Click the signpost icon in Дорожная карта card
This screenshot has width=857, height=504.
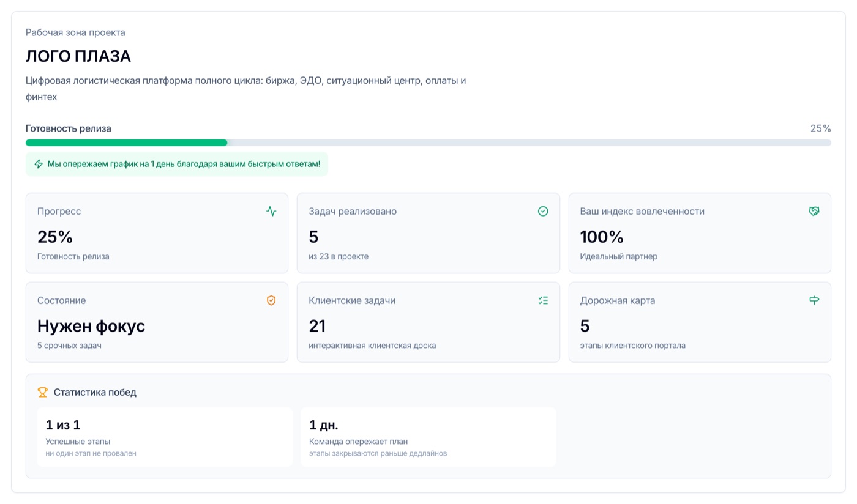814,300
